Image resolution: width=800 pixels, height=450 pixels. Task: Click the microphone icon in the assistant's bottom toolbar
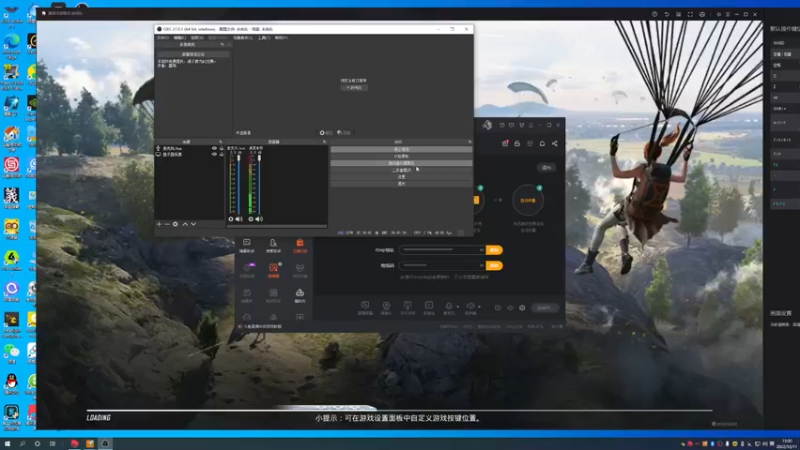(x=448, y=306)
